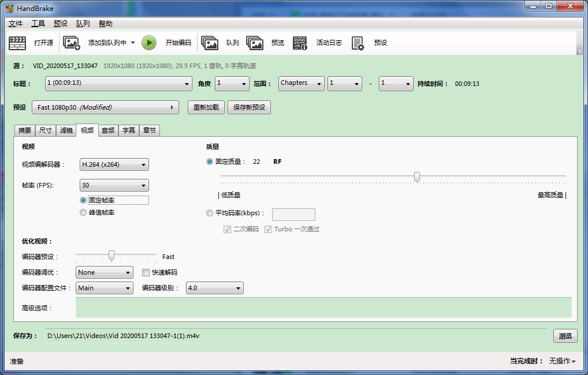Select the 峰值帧率 radio button
This screenshot has height=375, width=588.
click(x=83, y=212)
